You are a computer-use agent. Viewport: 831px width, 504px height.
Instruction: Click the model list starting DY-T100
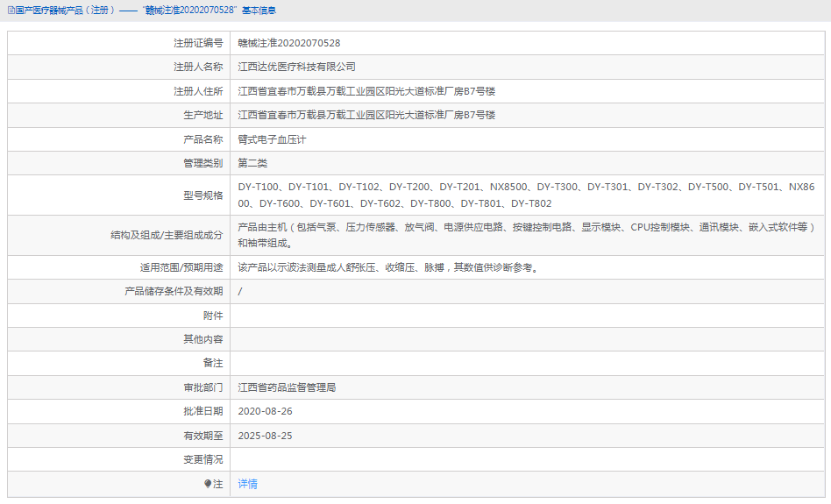[526, 195]
